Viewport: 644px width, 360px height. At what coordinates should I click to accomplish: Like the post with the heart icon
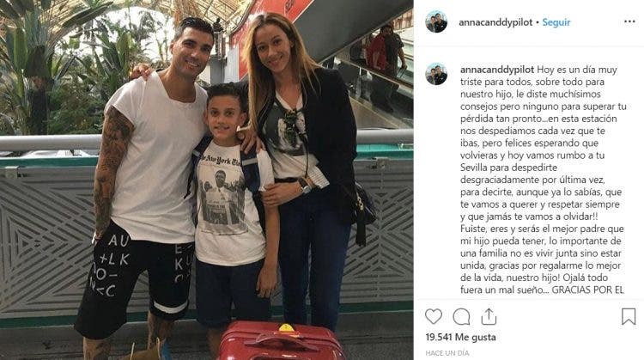[434, 317]
